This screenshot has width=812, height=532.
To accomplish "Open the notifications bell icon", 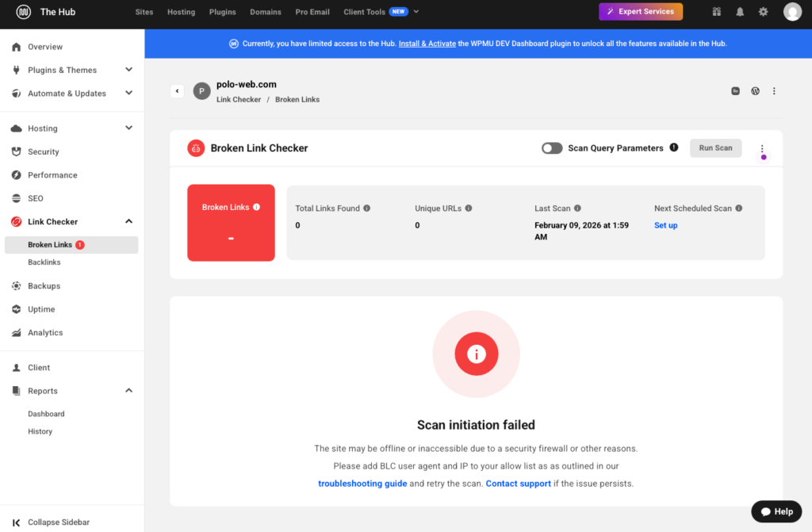I will tap(740, 12).
